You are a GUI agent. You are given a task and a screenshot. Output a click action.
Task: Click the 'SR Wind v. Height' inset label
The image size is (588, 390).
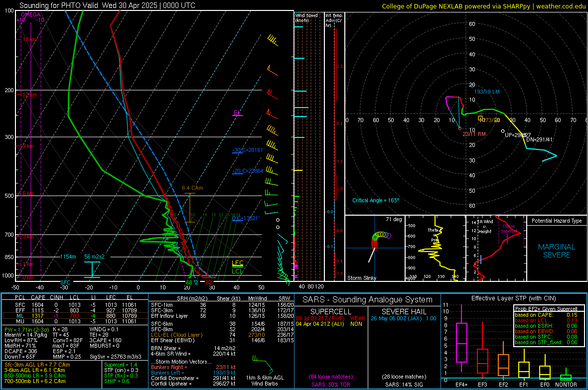tap(485, 227)
